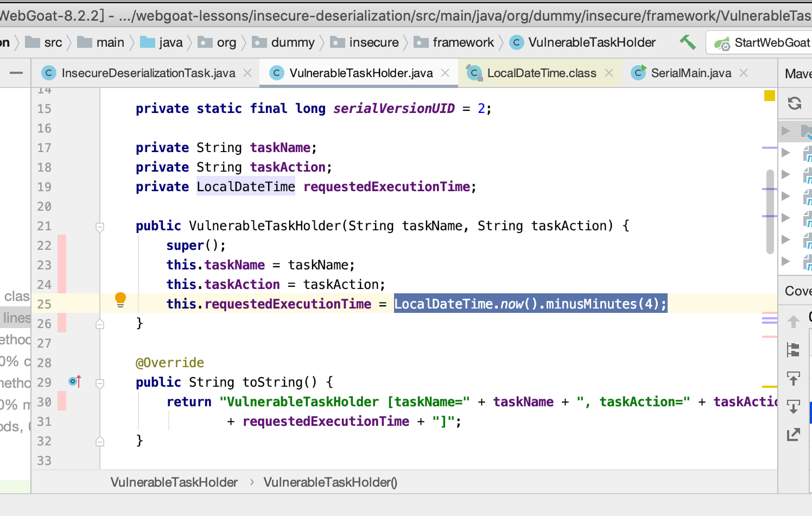Viewport: 812px width, 516px height.
Task: Click the Build project hammer icon
Action: point(688,42)
